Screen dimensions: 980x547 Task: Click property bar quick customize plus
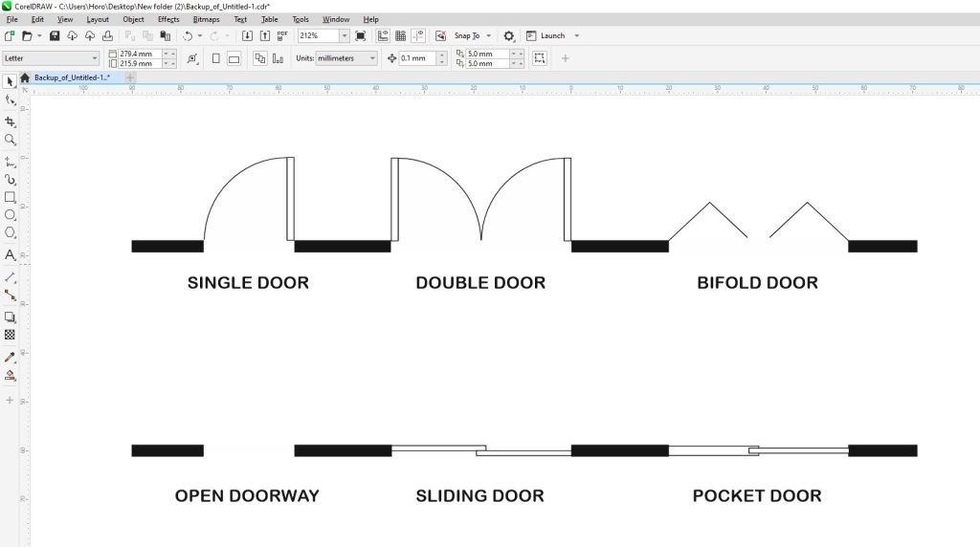click(565, 58)
